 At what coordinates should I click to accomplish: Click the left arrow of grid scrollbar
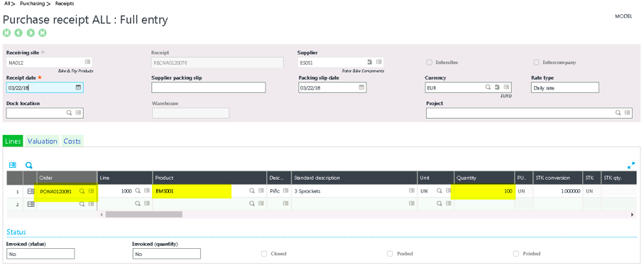[x=102, y=215]
